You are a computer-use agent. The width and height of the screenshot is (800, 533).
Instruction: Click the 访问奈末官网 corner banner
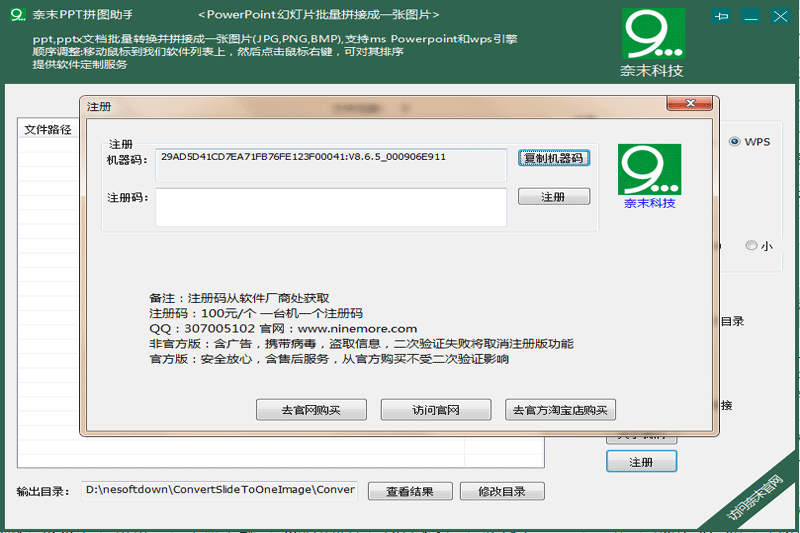pyautogui.click(x=754, y=497)
